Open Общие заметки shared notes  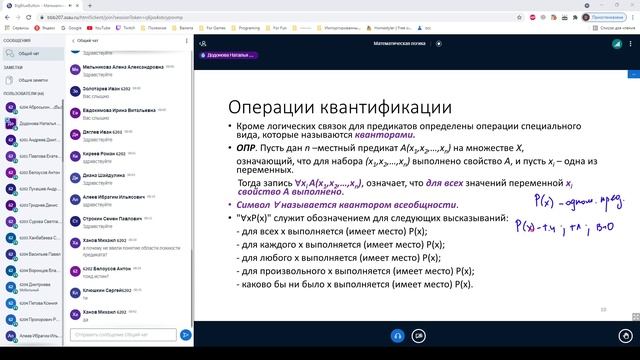32,80
